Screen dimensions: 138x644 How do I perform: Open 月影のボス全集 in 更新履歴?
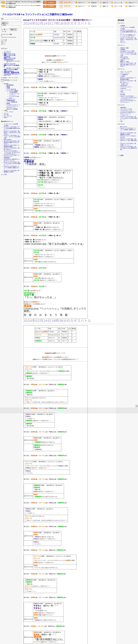point(124,48)
